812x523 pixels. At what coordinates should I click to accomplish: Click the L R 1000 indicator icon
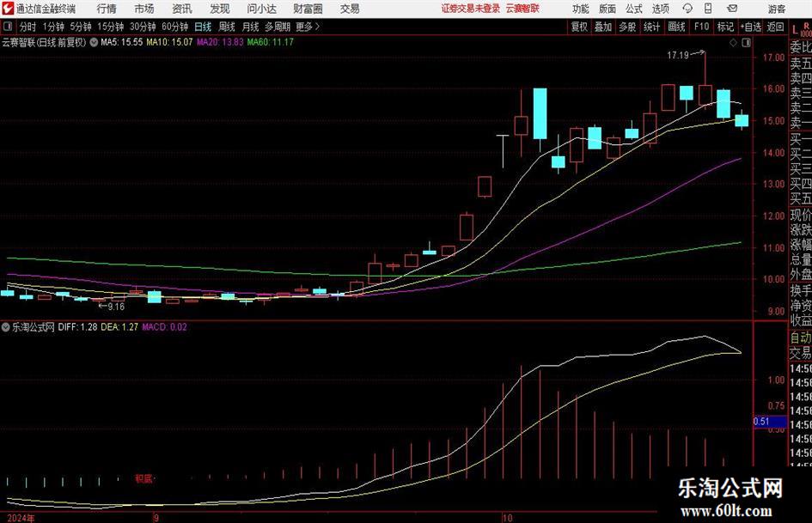coord(801,29)
